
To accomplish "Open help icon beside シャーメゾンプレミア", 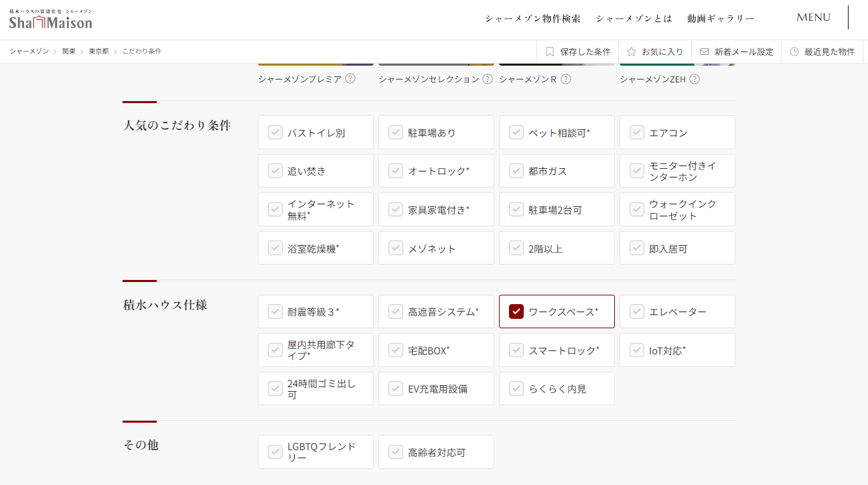I will click(x=350, y=79).
